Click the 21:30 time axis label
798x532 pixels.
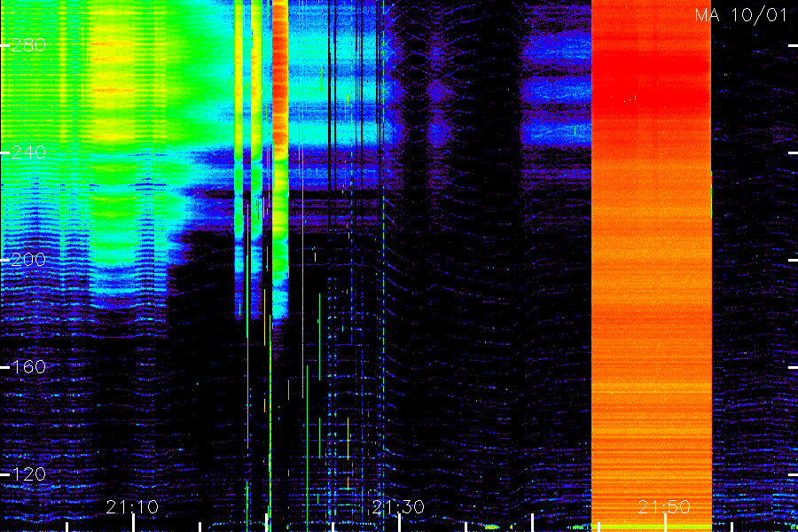[x=398, y=506]
